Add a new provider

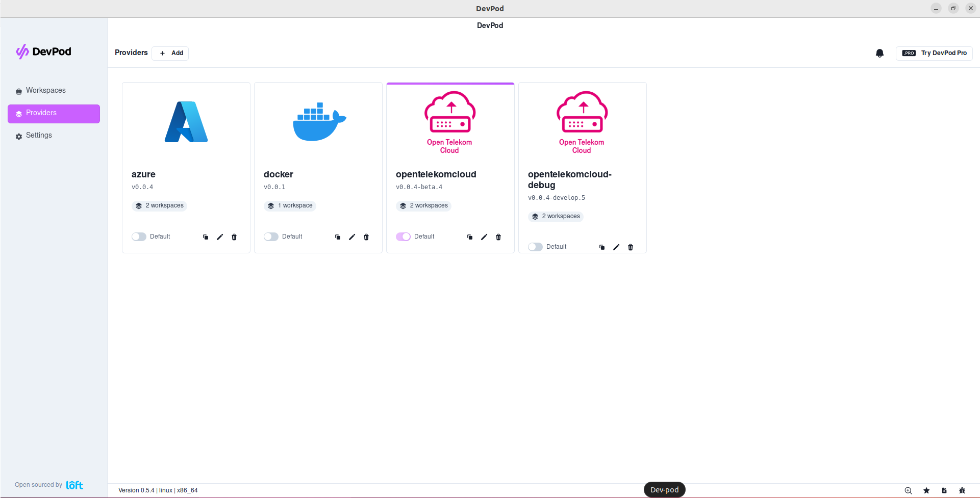(x=170, y=53)
